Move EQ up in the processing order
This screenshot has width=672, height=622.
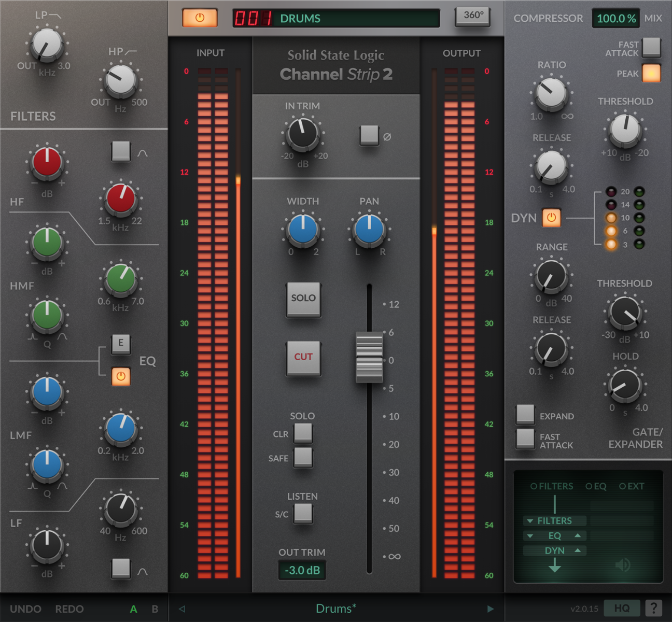tap(577, 535)
